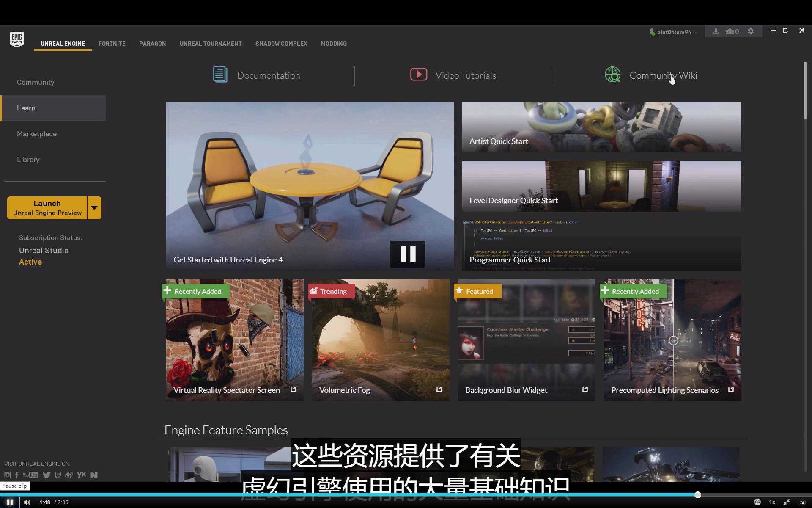Open Precomputed Lighting Scenarios card
812x508 pixels.
point(672,340)
